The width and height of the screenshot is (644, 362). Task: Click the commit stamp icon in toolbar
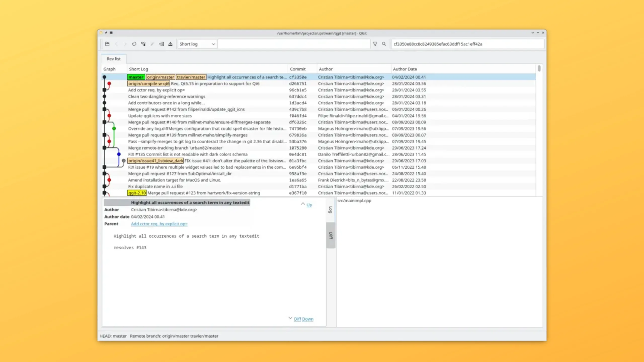pos(170,44)
